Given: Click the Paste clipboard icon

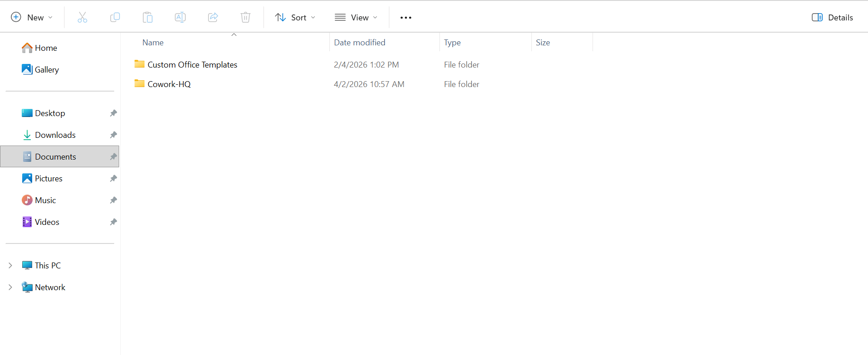Looking at the screenshot, I should [x=148, y=17].
